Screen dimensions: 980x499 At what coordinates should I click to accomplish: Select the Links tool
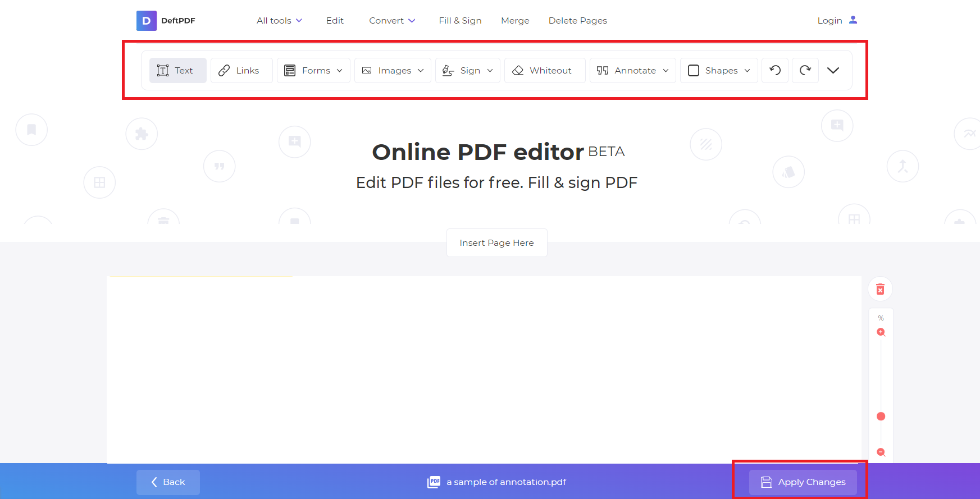[241, 70]
